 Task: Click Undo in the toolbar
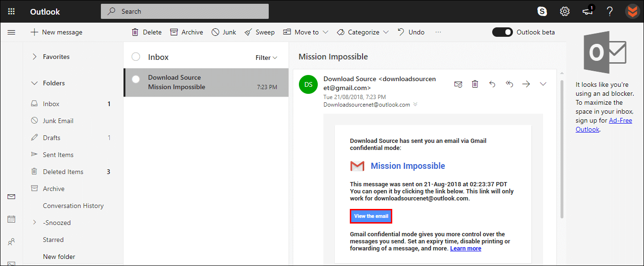click(x=411, y=32)
